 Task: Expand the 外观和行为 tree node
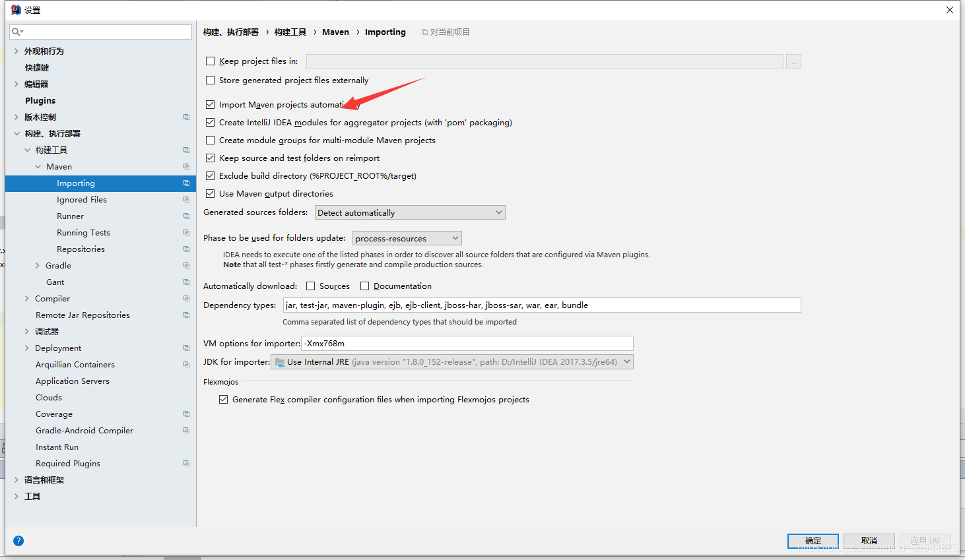[17, 51]
